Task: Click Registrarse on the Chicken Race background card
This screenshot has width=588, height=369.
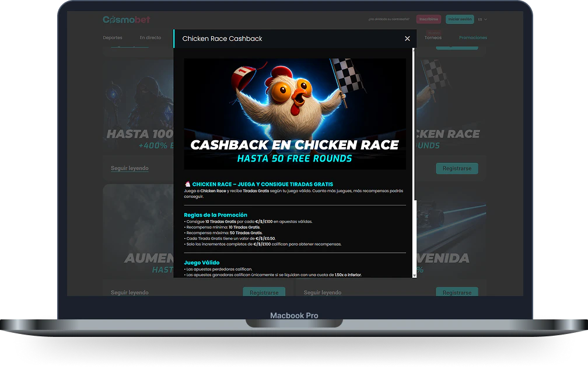Action: pyautogui.click(x=457, y=168)
